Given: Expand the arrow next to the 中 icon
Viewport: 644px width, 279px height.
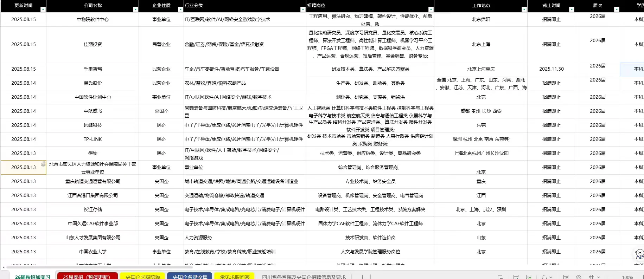Looking at the screenshot, I should 598,277.
